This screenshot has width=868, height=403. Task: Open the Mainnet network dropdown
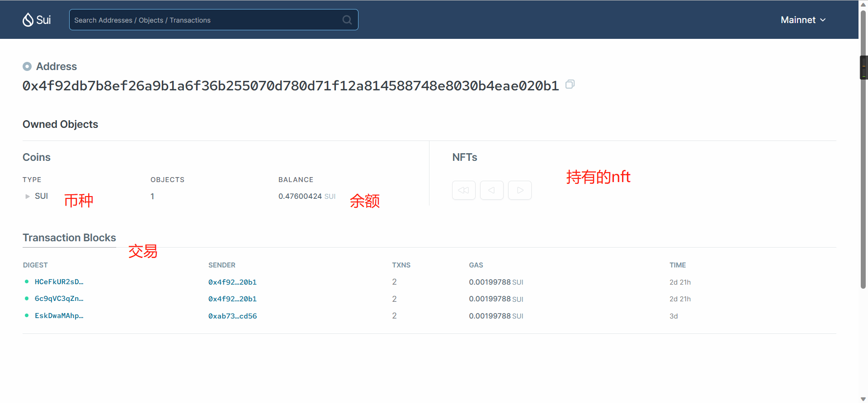[803, 20]
